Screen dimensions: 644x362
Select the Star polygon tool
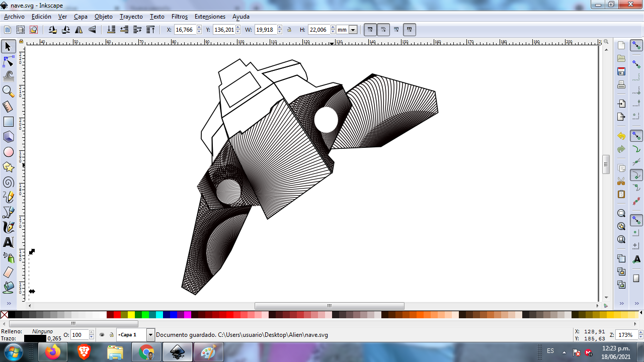click(8, 167)
